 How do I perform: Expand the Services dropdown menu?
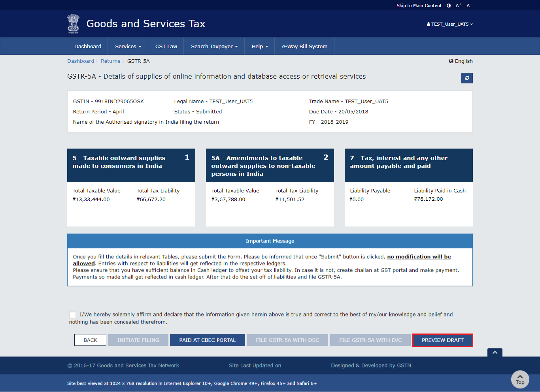pyautogui.click(x=128, y=46)
